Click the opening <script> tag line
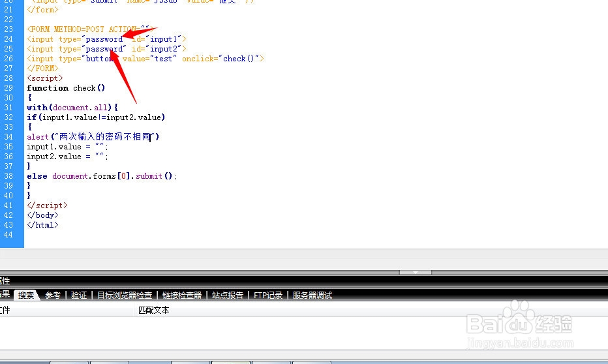This screenshot has height=364, width=608. pos(45,78)
